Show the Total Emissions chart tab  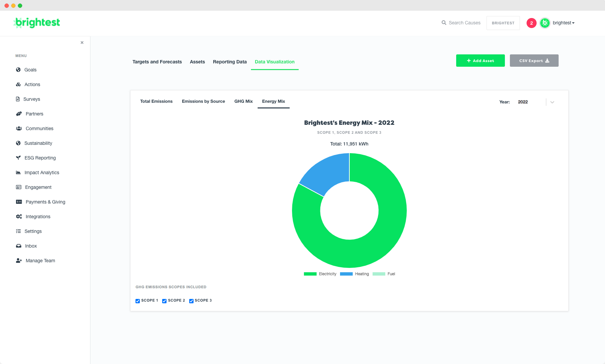pyautogui.click(x=156, y=101)
